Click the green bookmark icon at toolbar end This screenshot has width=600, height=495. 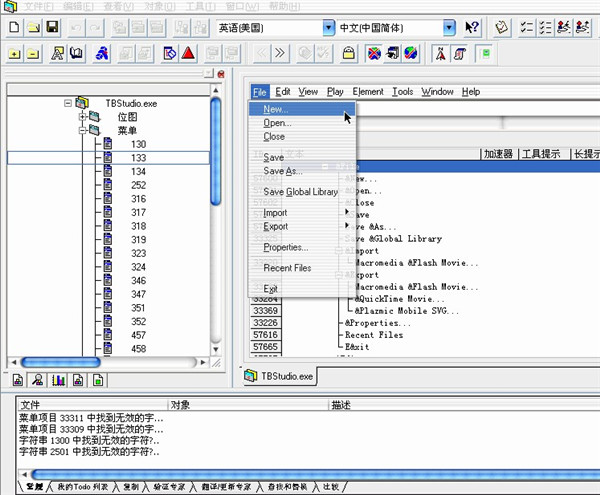(x=486, y=53)
